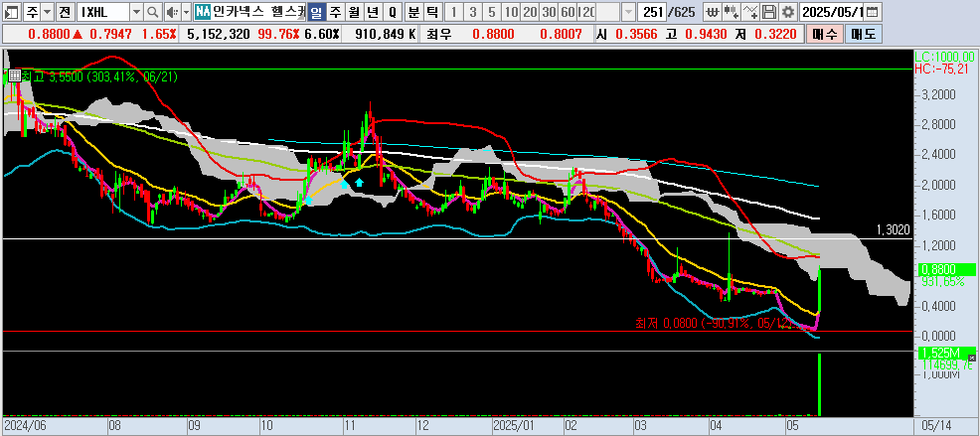Image resolution: width=980 pixels, height=436 pixels.
Task: Switch to 분 minute chart
Action: 413,11
